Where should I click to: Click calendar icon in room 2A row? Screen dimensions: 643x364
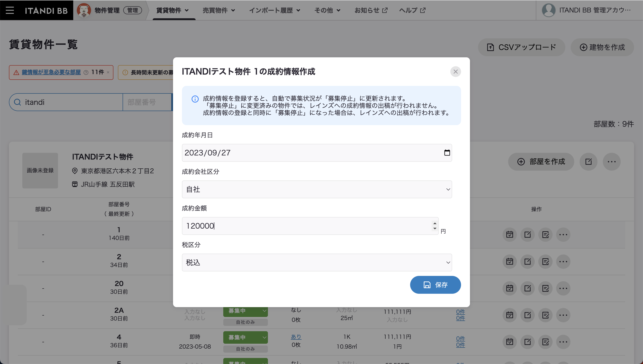pyautogui.click(x=510, y=315)
